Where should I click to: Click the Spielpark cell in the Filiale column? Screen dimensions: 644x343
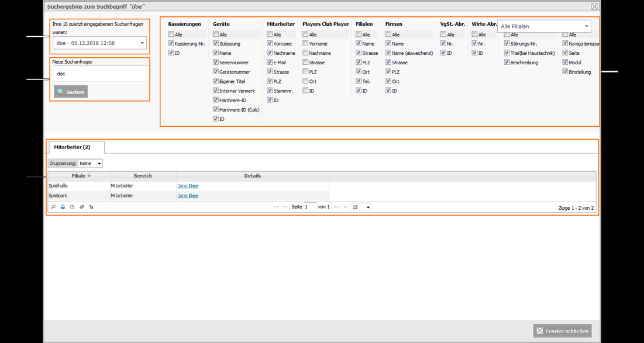tap(79, 196)
